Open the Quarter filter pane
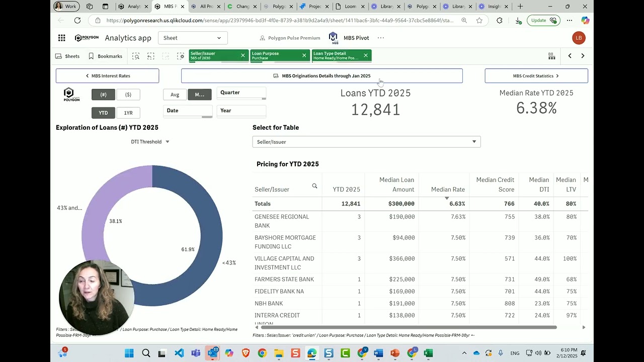 [241, 93]
